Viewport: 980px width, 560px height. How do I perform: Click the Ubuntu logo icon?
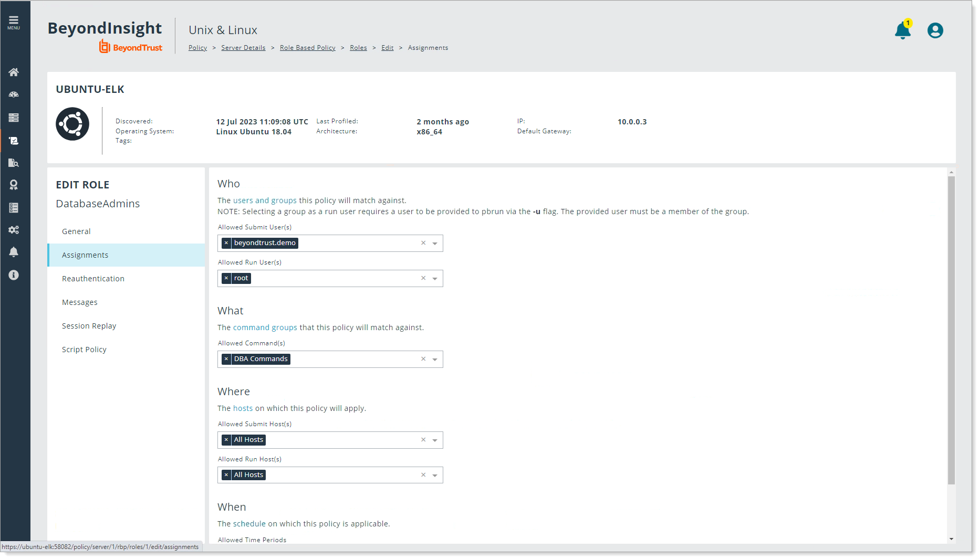point(72,124)
